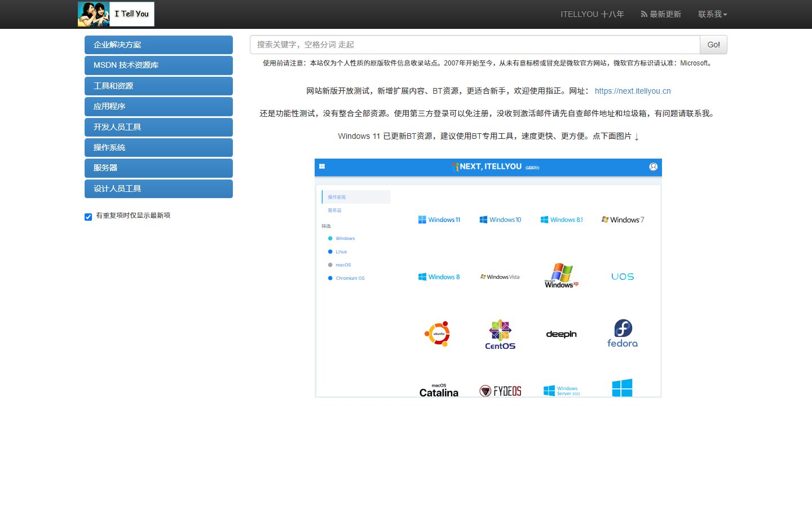Open the 最新更新 RSS feed link
The height and width of the screenshot is (508, 812).
[661, 14]
